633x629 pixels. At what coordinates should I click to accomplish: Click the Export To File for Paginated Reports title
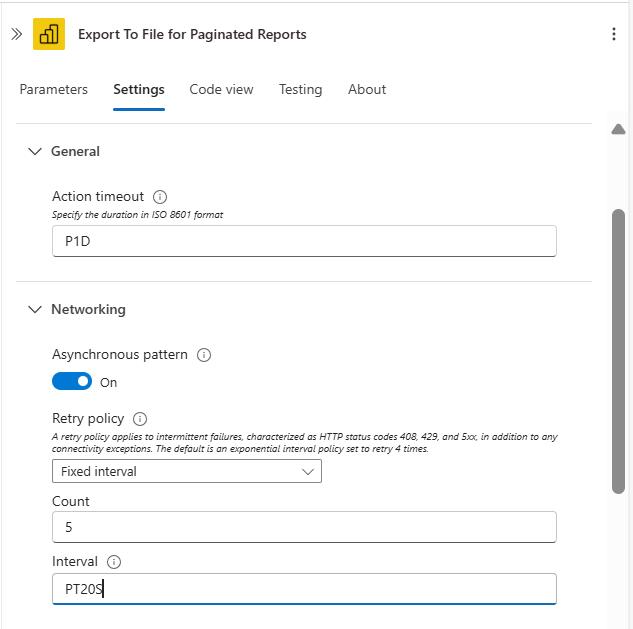(x=192, y=34)
